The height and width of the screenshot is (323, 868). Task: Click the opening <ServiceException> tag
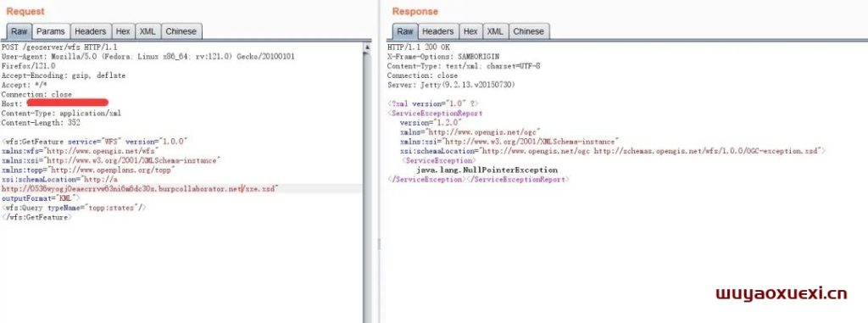tap(438, 160)
